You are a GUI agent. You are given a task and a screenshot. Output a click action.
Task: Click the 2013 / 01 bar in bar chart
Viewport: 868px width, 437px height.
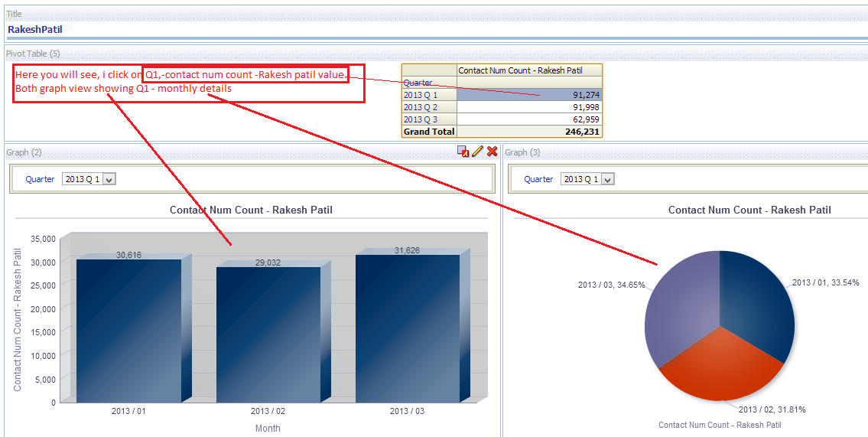(x=129, y=331)
